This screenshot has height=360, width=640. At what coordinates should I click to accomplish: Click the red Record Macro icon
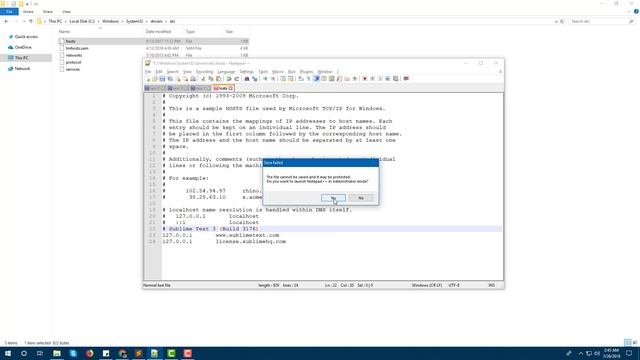(365, 79)
